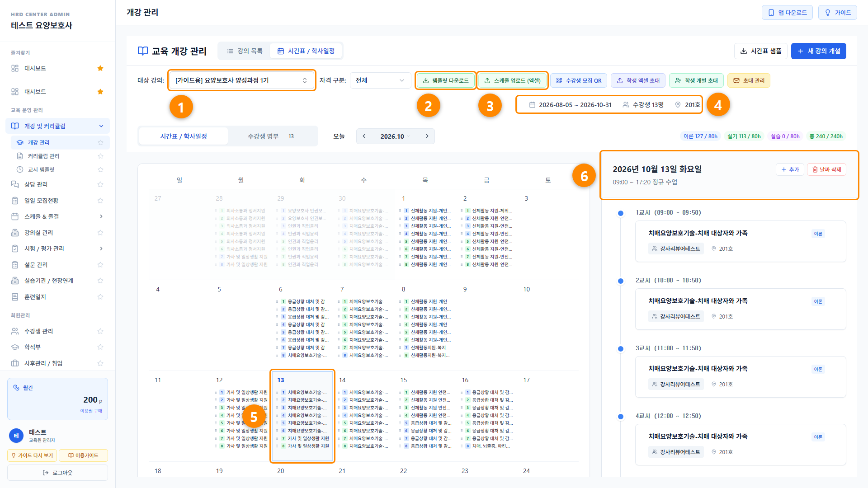Open the 수강생 명부 tab
Image resolution: width=868 pixels, height=488 pixels.
coord(271,136)
